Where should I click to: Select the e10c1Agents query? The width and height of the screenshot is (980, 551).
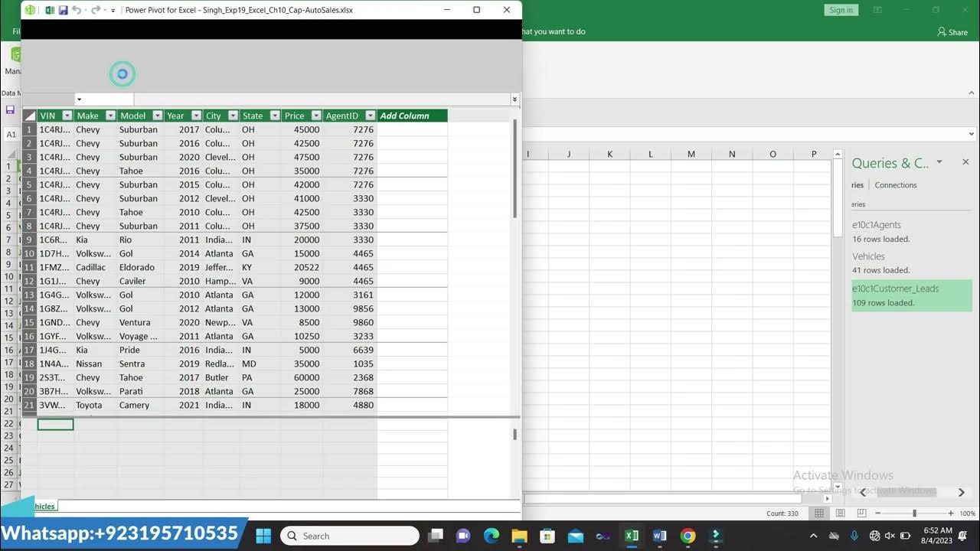(x=912, y=232)
